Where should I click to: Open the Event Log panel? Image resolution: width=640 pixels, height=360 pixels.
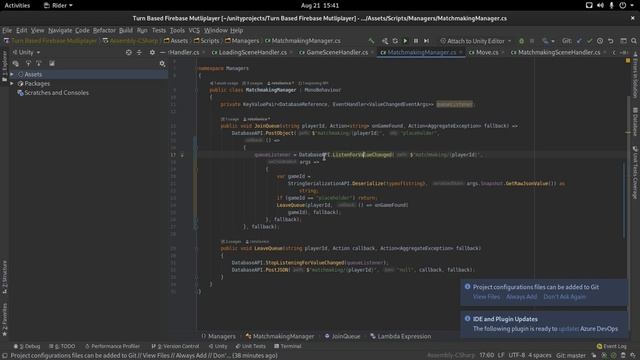click(x=611, y=346)
